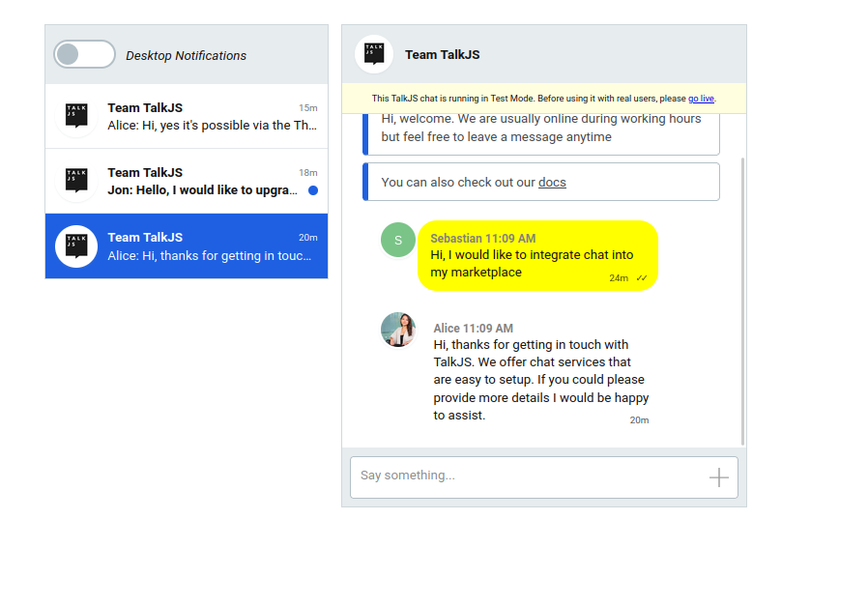Click Sebastian's yellow message bubble
This screenshot has height=606, width=868.
click(x=537, y=256)
